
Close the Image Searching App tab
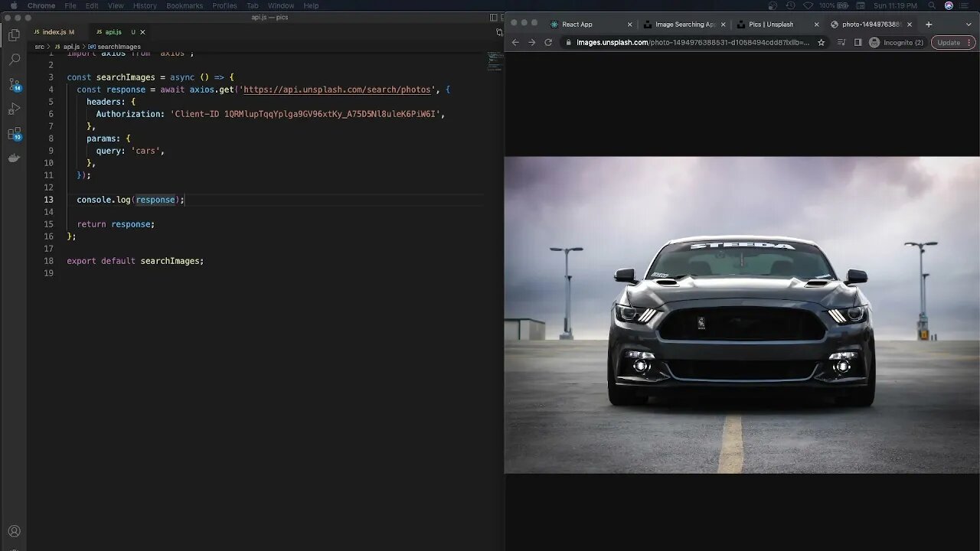coord(723,24)
